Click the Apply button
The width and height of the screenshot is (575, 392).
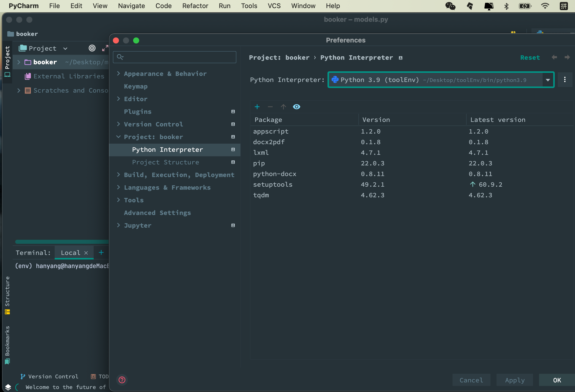pos(515,380)
